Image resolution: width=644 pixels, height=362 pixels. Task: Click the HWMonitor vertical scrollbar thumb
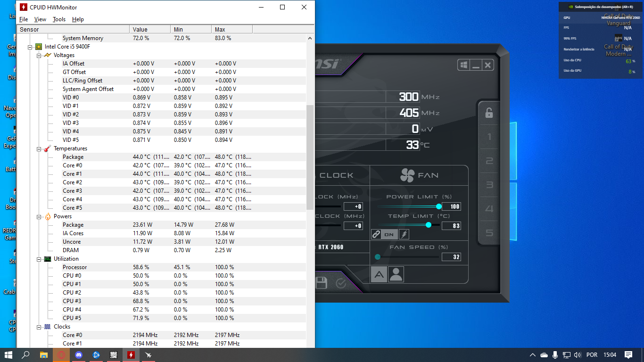click(x=310, y=157)
